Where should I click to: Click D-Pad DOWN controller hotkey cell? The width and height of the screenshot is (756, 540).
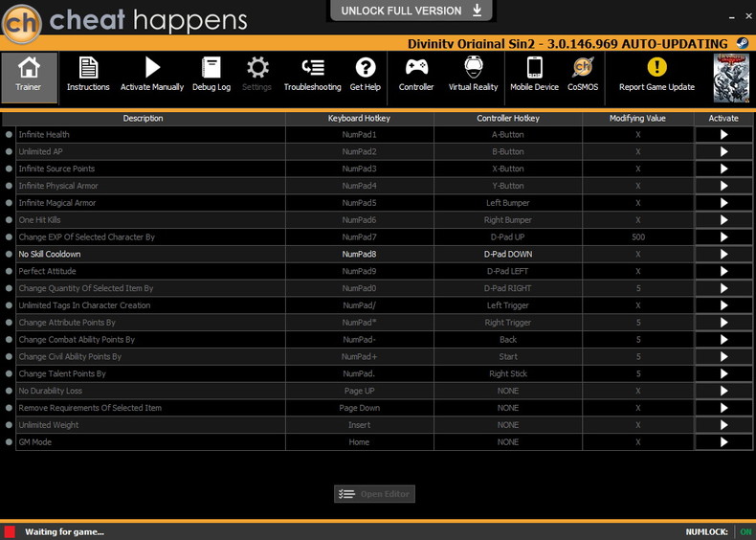point(508,255)
